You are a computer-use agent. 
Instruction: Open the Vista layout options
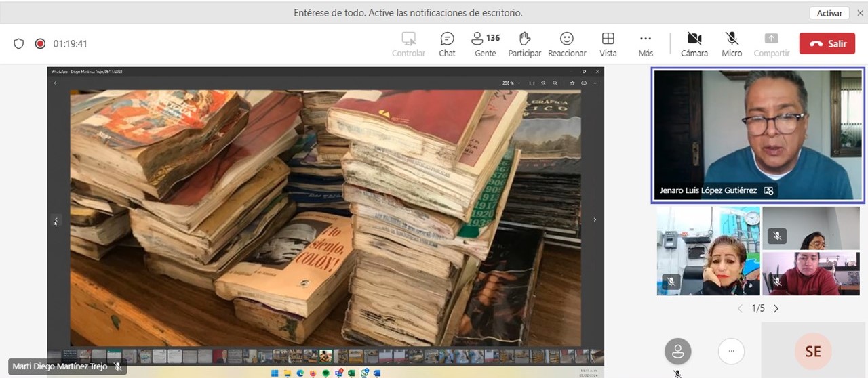(x=608, y=44)
